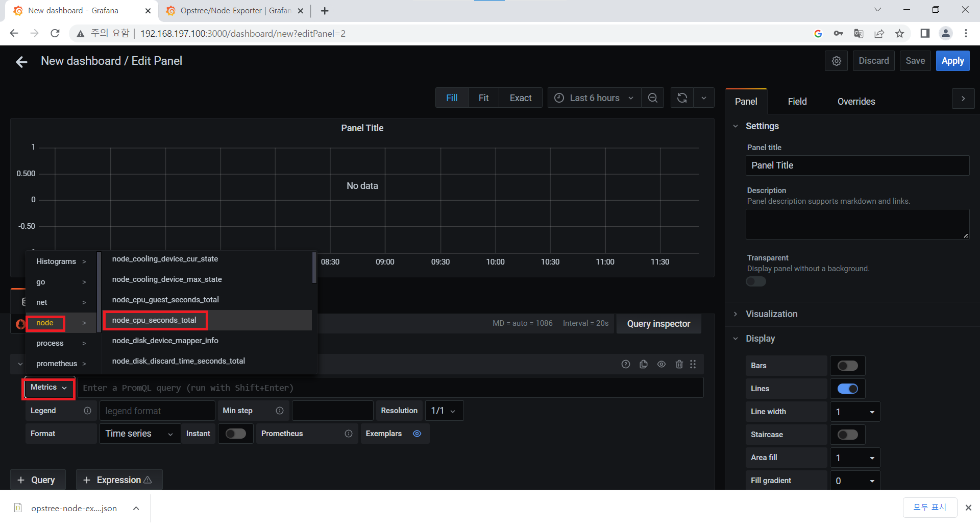Go back using the dashboard arrow icon
This screenshot has width=980, height=526.
point(21,62)
